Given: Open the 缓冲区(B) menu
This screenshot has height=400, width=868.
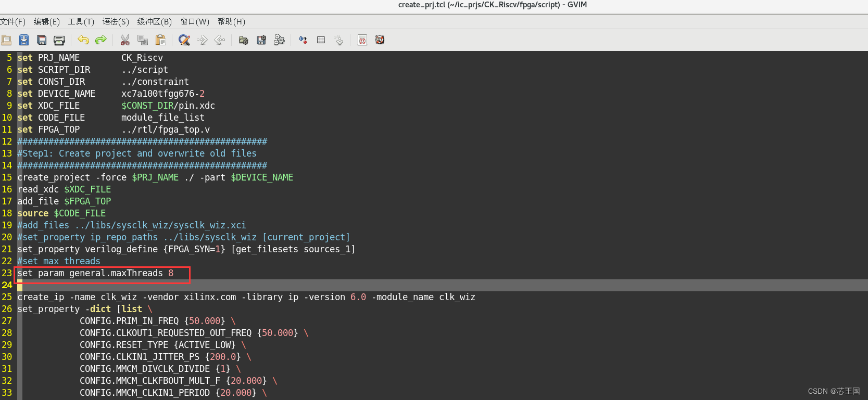Looking at the screenshot, I should (x=155, y=21).
